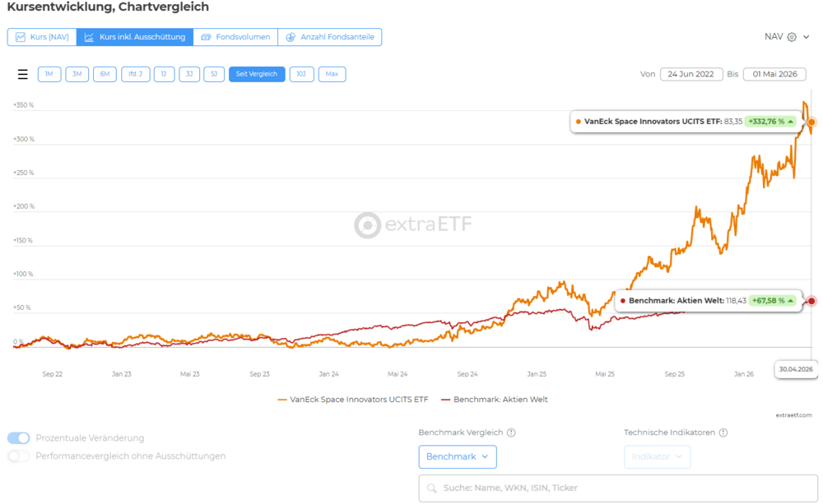Select the 5J time range
823x504 pixels.
214,74
